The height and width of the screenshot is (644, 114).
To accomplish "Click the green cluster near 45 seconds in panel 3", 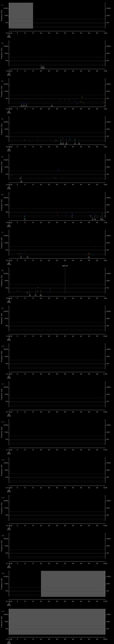I will point(82,97).
